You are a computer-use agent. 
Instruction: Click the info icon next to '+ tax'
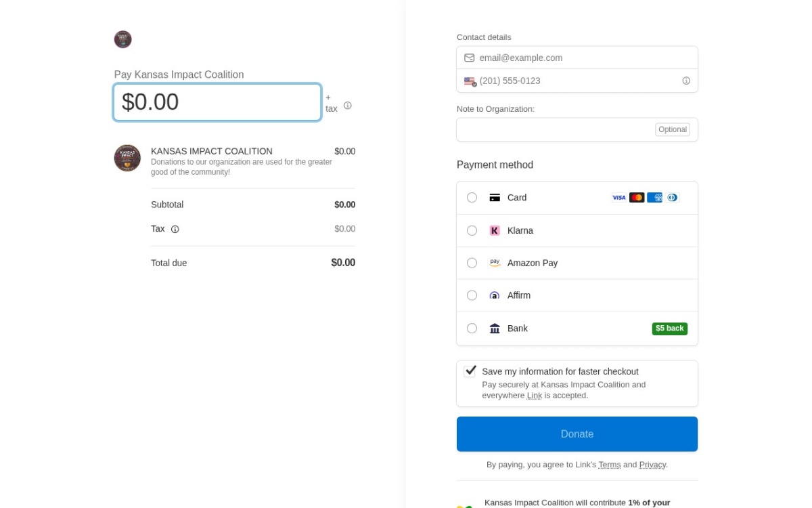coord(348,106)
